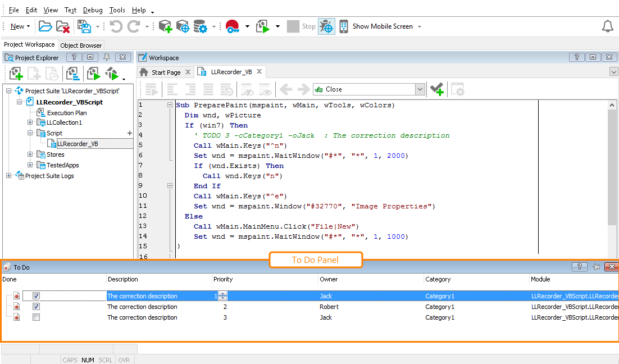The height and width of the screenshot is (364, 619).
Task: Click the notifications bell icon
Action: coord(607,26)
